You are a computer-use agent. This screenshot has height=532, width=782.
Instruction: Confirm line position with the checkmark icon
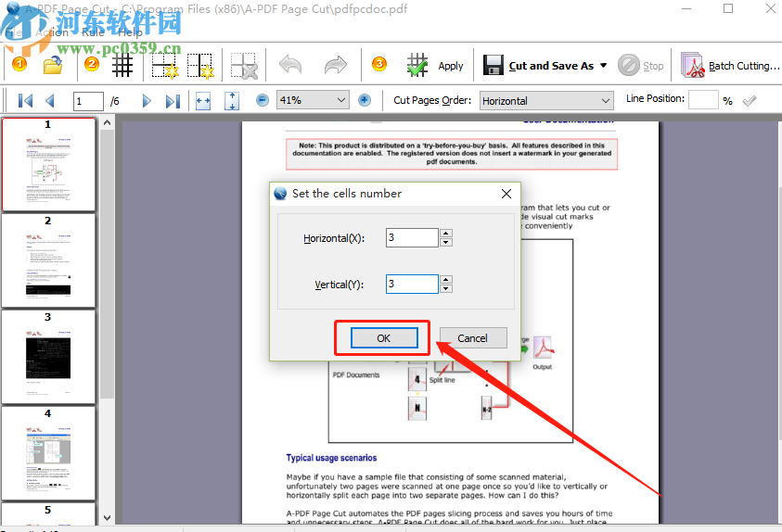coord(750,101)
